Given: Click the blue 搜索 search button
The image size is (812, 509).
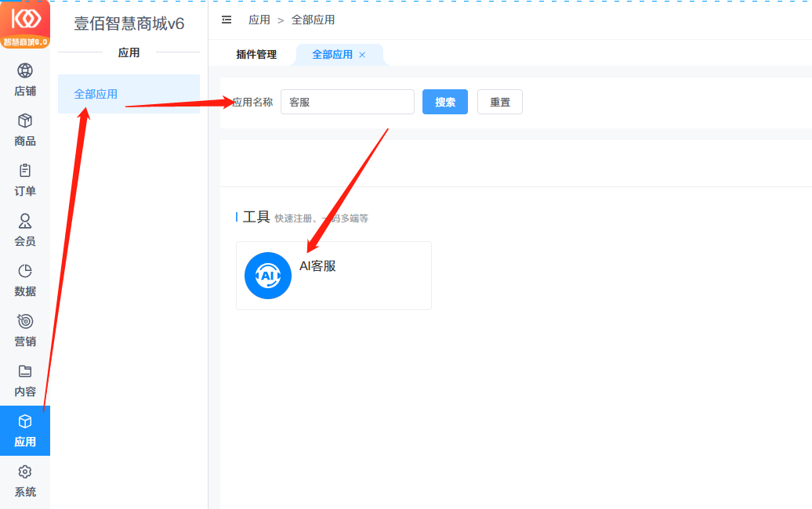Looking at the screenshot, I should coord(445,102).
